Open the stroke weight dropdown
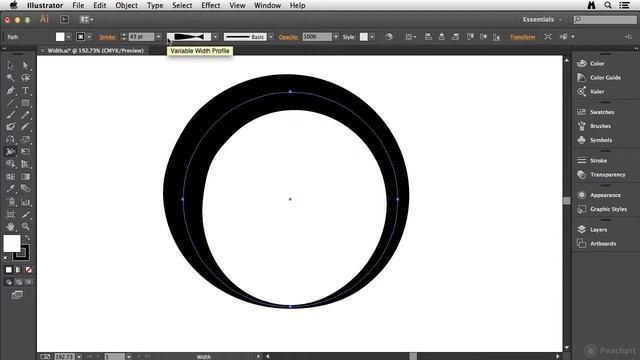This screenshot has width=640, height=360. point(158,37)
